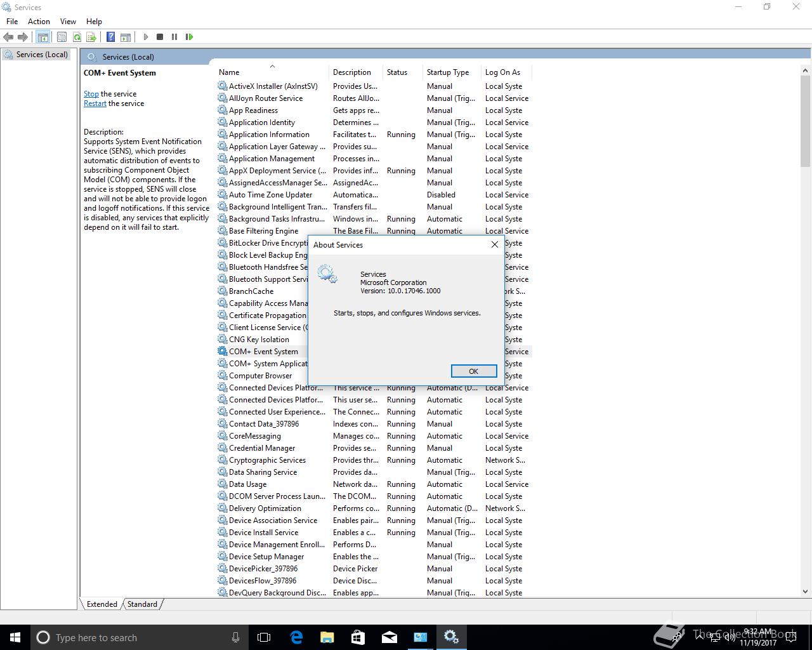The width and height of the screenshot is (812, 650).
Task: Select the Application Management service
Action: (x=374, y=158)
